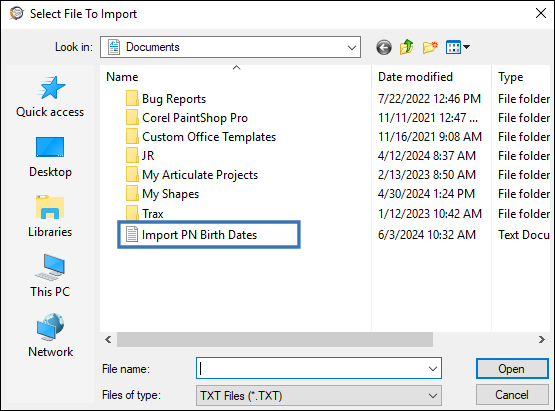Open This PC location
This screenshot has width=555, height=411.
tap(50, 276)
